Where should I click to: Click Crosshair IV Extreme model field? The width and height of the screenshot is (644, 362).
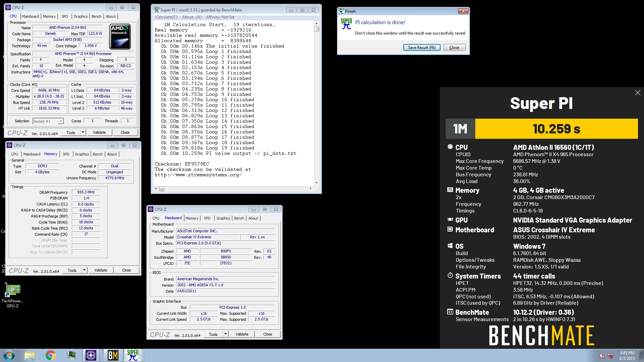coord(208,237)
